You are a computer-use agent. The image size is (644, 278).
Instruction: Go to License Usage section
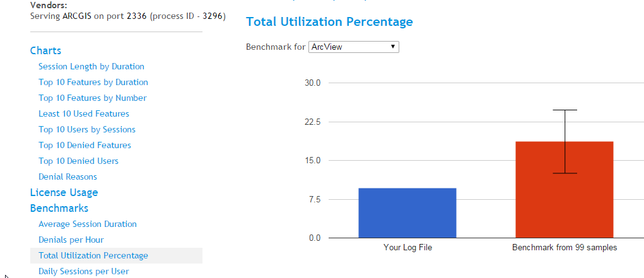64,192
